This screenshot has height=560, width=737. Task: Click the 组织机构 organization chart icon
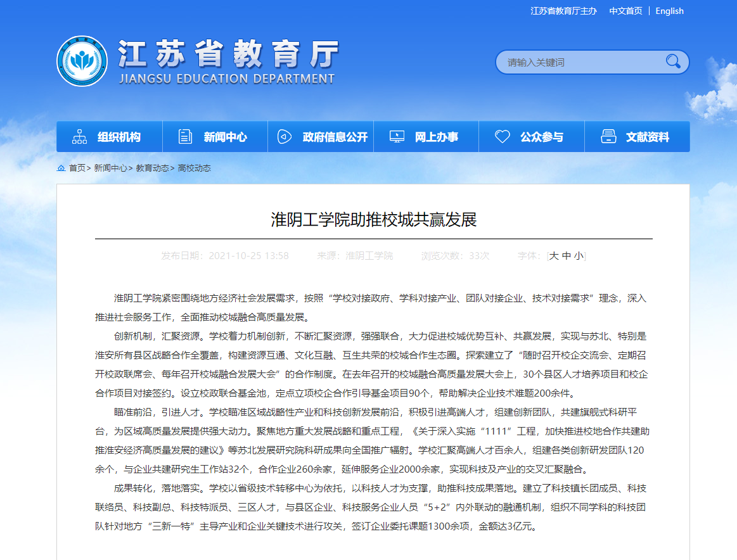(80, 137)
